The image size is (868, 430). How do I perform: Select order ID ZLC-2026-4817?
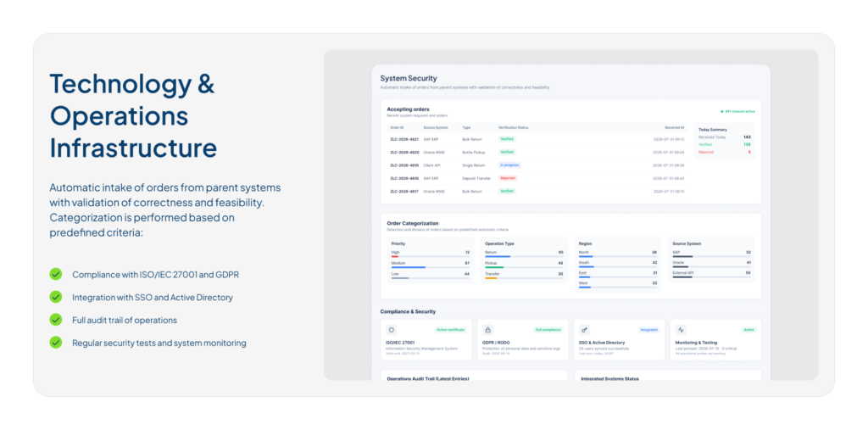[x=404, y=191]
